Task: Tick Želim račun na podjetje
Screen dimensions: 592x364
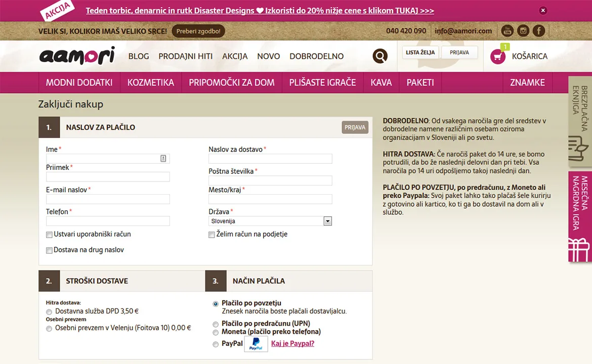Action: tap(212, 235)
